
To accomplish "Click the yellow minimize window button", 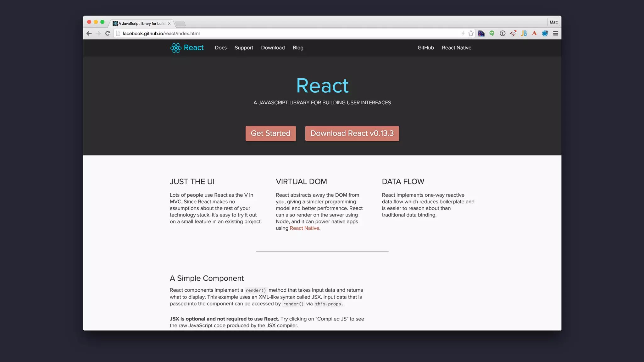I will pos(96,22).
